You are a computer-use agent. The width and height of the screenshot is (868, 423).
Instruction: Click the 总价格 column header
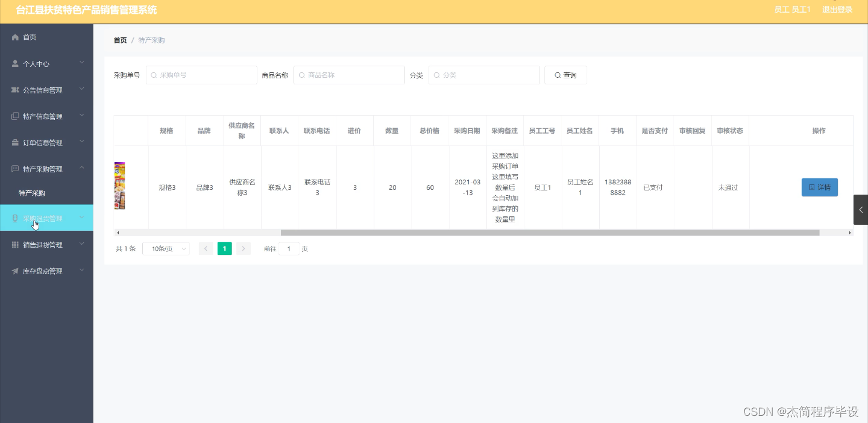click(430, 131)
